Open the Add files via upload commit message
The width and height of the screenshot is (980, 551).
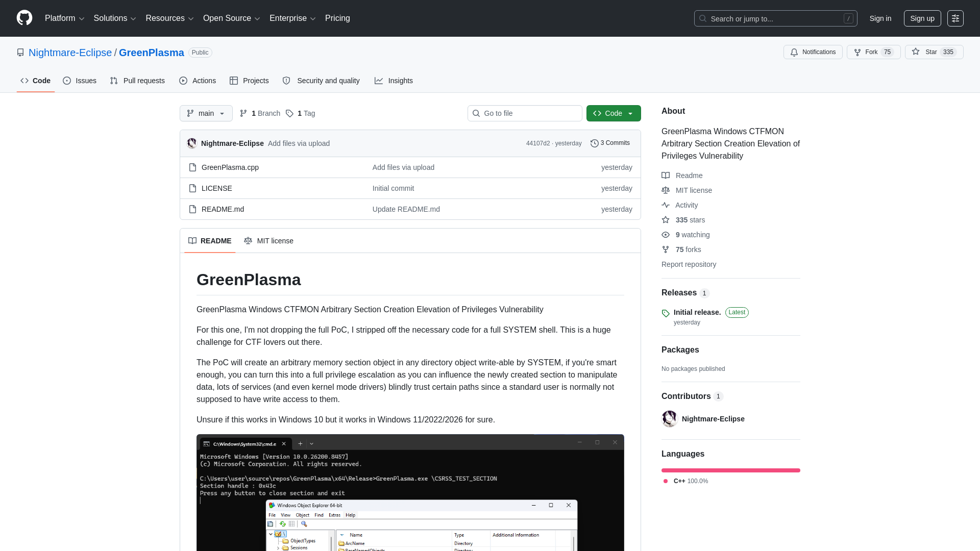(x=299, y=143)
